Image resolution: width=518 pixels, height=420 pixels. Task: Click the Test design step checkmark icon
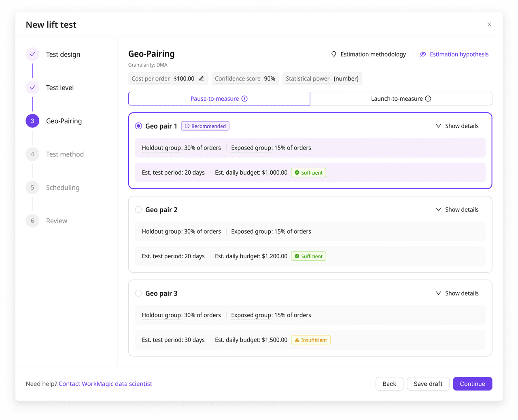[32, 54]
